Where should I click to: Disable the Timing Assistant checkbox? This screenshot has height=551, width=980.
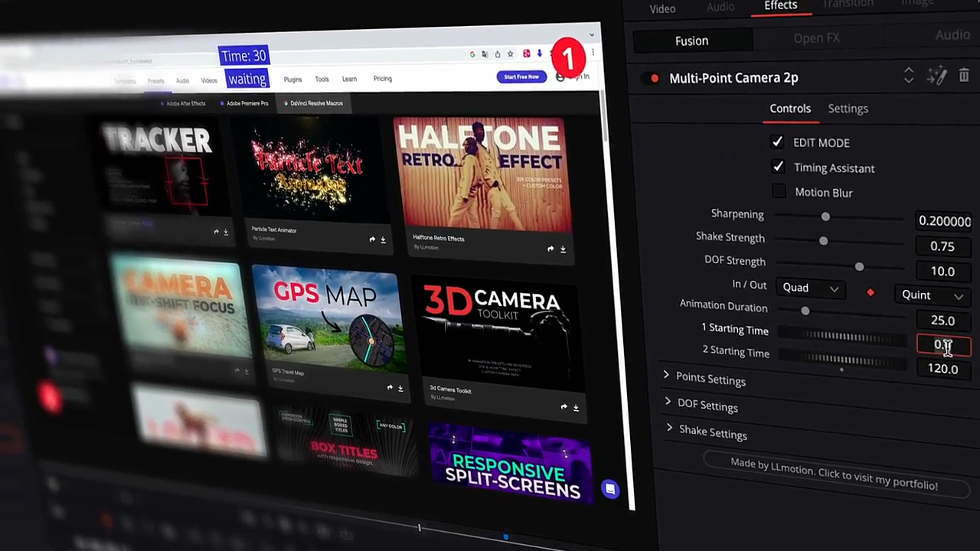point(778,166)
